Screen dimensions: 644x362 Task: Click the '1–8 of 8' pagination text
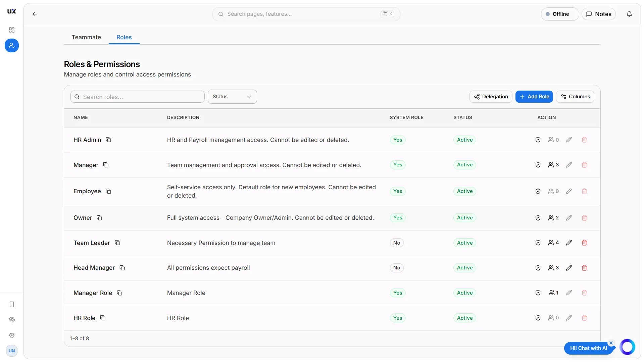coord(80,339)
